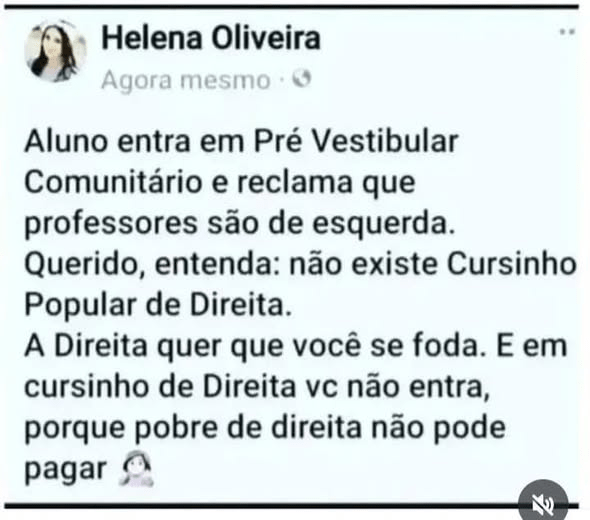Screen dimensions: 590x520
Task: Click the word 'Comunitário' in the post
Action: pyautogui.click(x=113, y=182)
